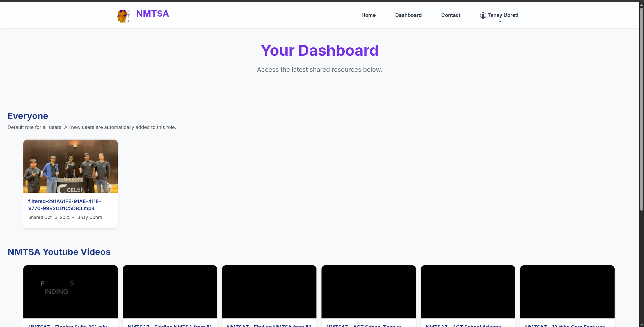Image resolution: width=644 pixels, height=327 pixels.
Task: Click the Celsius group photo thumbnail
Action: pyautogui.click(x=70, y=166)
